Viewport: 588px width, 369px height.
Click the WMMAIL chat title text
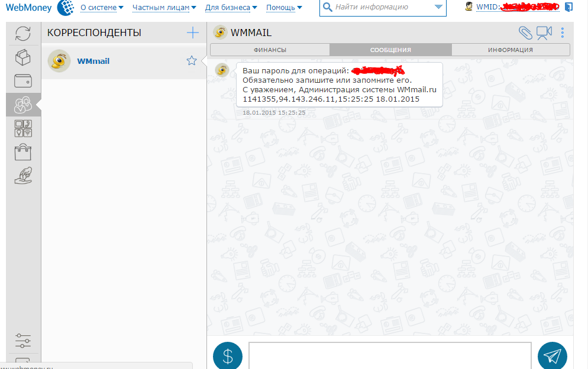[251, 33]
